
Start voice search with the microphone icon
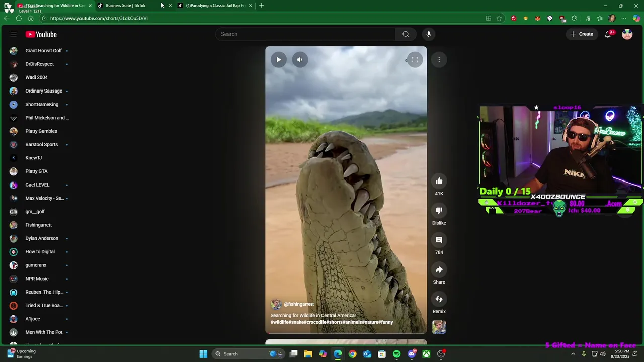429,34
